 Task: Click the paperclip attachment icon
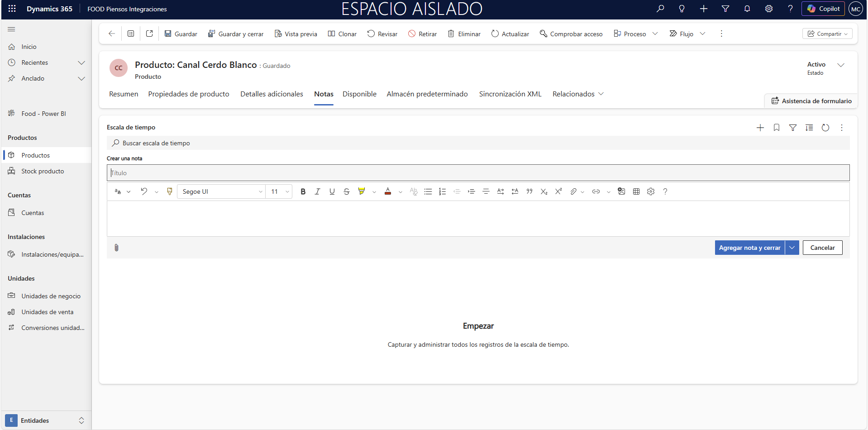(x=116, y=248)
